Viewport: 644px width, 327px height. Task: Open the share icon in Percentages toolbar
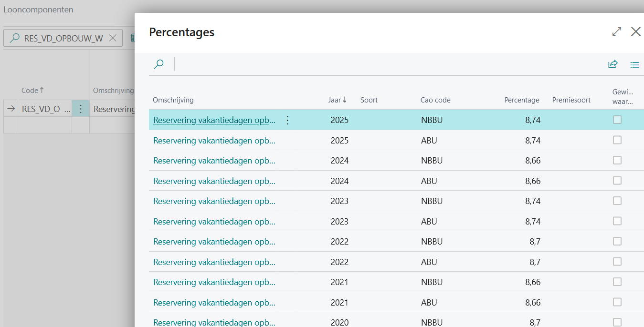pos(612,64)
